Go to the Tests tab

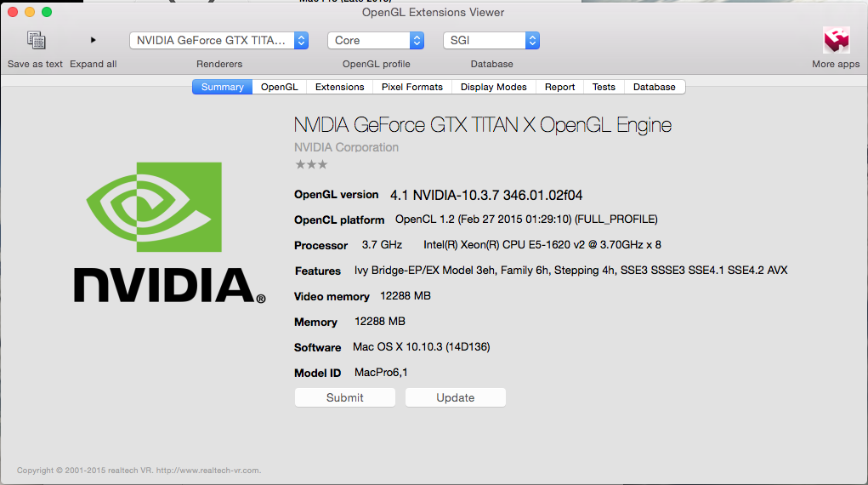(604, 87)
